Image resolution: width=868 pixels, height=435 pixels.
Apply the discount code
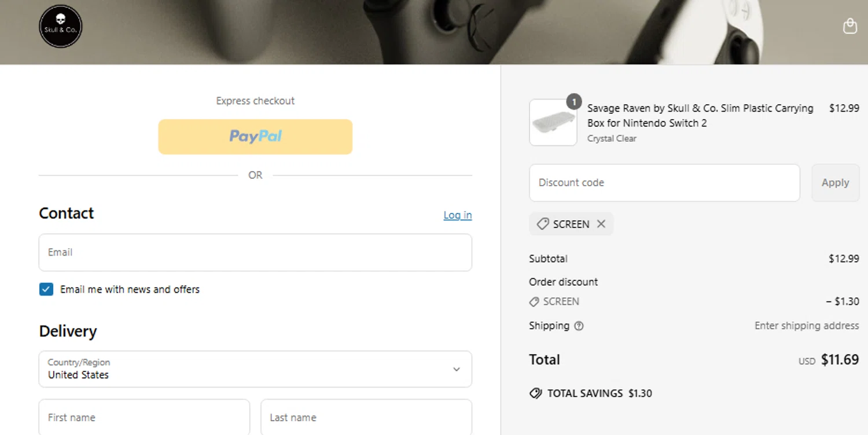(x=836, y=183)
